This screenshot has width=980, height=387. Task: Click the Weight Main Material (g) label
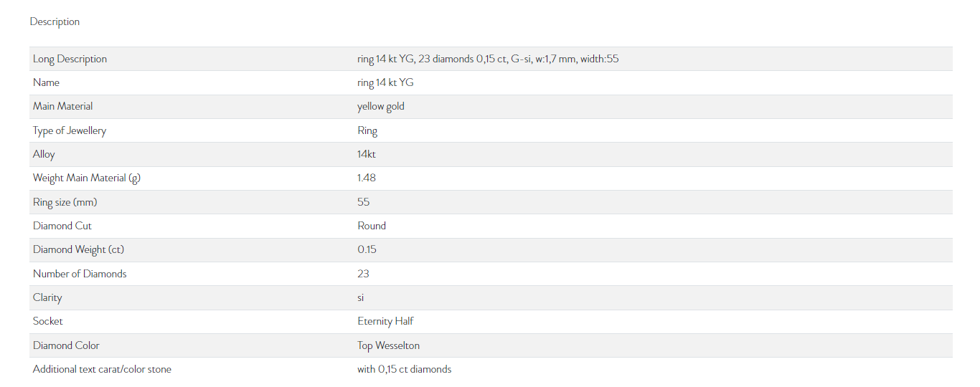click(86, 178)
